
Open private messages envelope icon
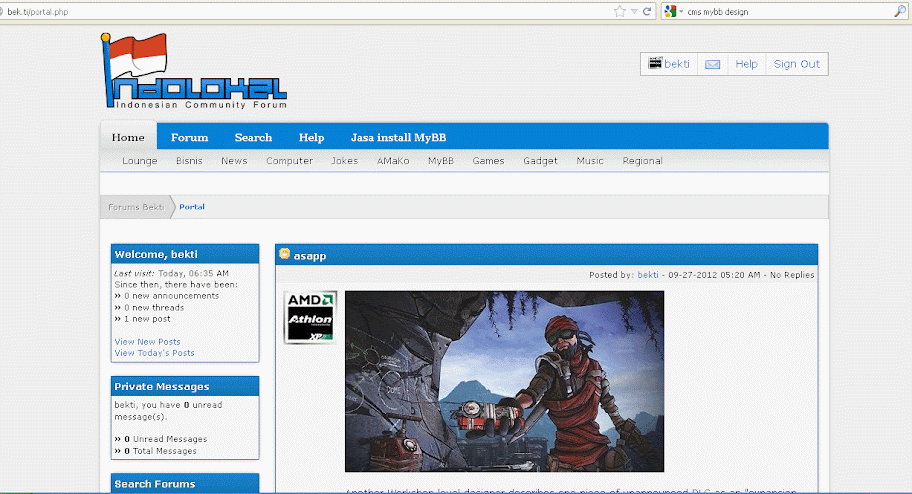tap(712, 65)
